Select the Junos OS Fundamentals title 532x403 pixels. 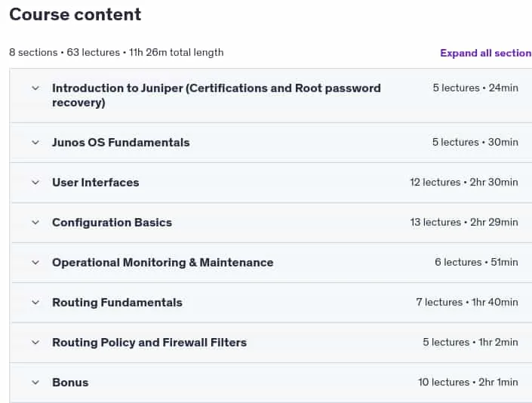click(121, 143)
